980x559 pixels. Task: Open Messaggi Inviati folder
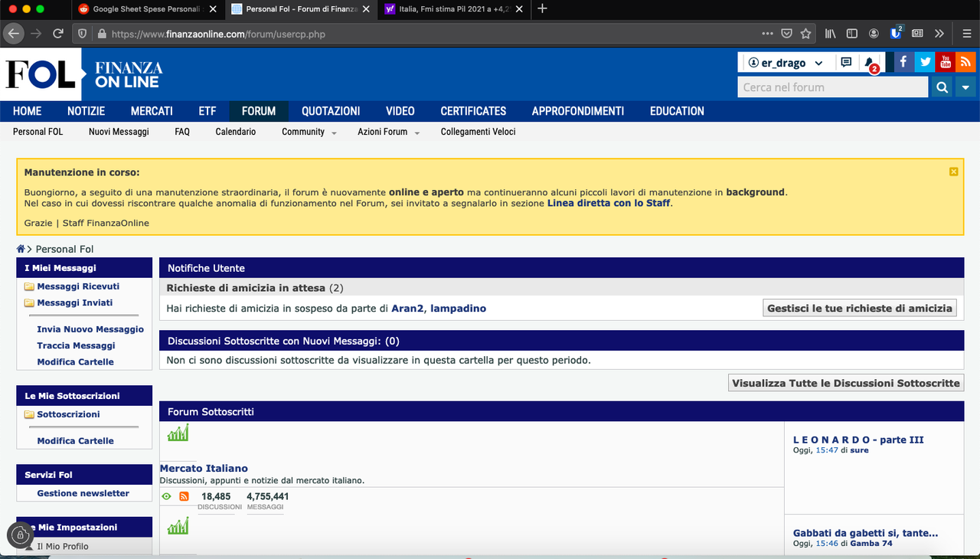click(x=75, y=302)
